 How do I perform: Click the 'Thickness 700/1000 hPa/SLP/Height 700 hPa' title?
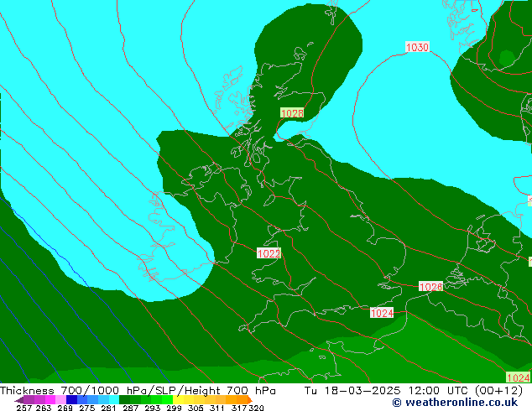(138, 391)
